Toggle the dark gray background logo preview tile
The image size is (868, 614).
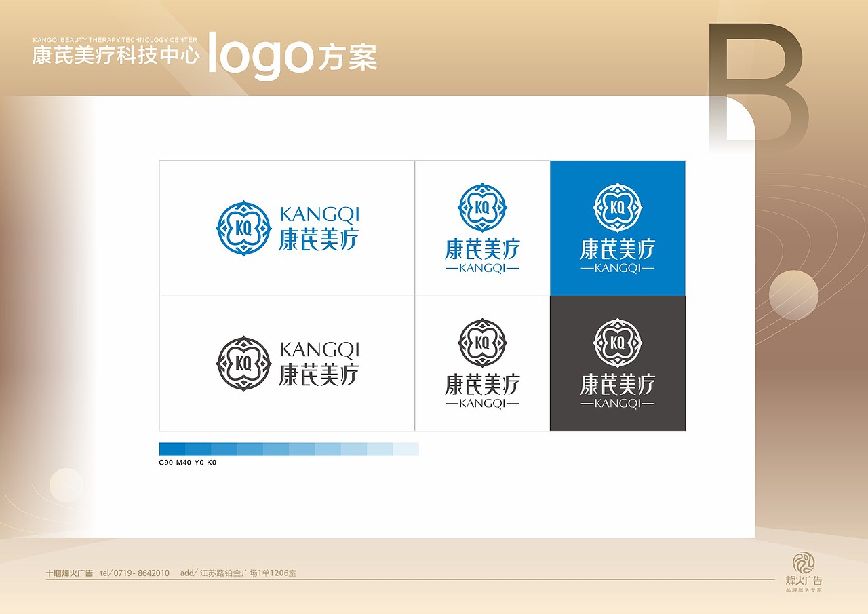point(616,363)
